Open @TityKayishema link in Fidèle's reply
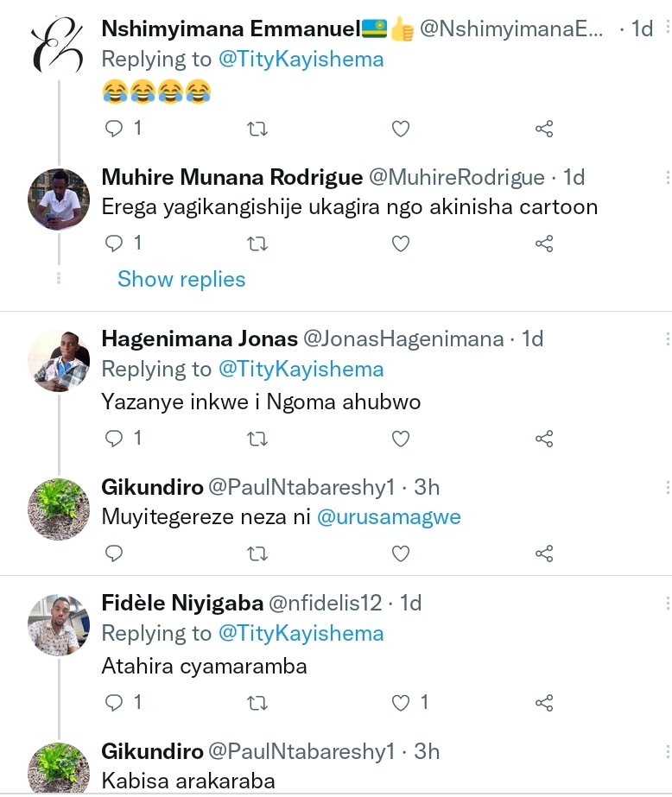The image size is (672, 797). [x=301, y=633]
